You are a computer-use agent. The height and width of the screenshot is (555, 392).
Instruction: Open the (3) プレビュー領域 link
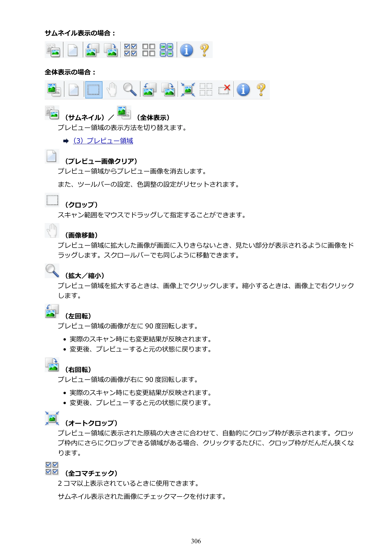point(103,141)
